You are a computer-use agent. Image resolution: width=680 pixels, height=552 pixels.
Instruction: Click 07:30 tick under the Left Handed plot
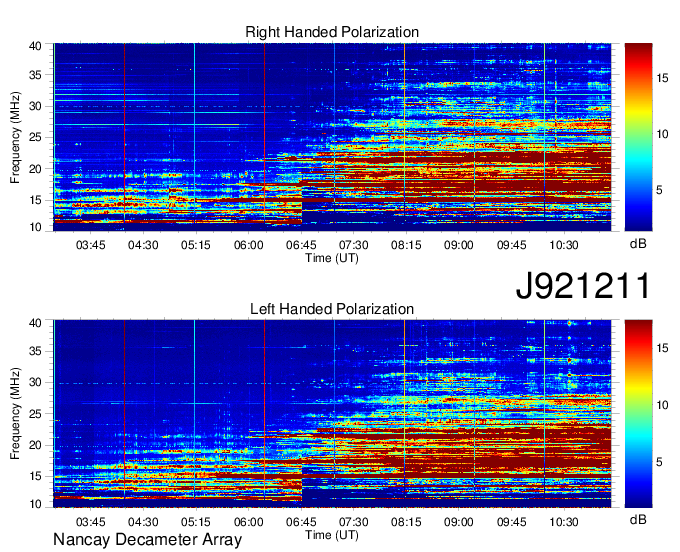pos(353,522)
